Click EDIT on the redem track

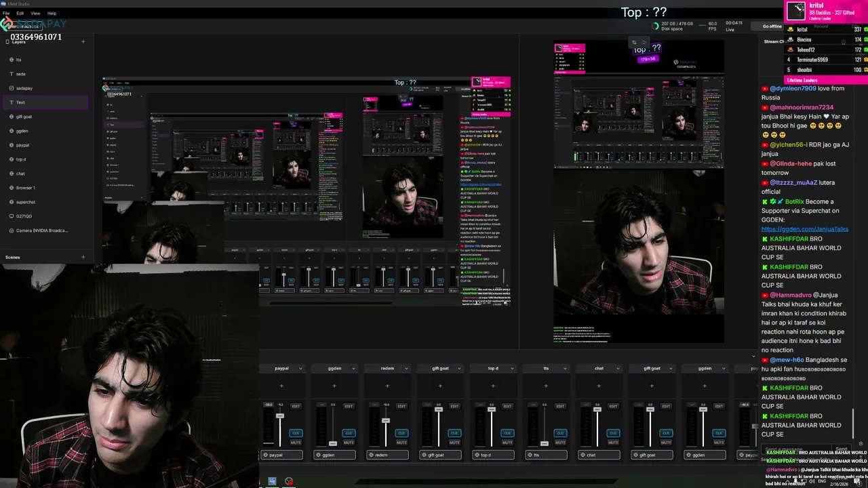401,407
